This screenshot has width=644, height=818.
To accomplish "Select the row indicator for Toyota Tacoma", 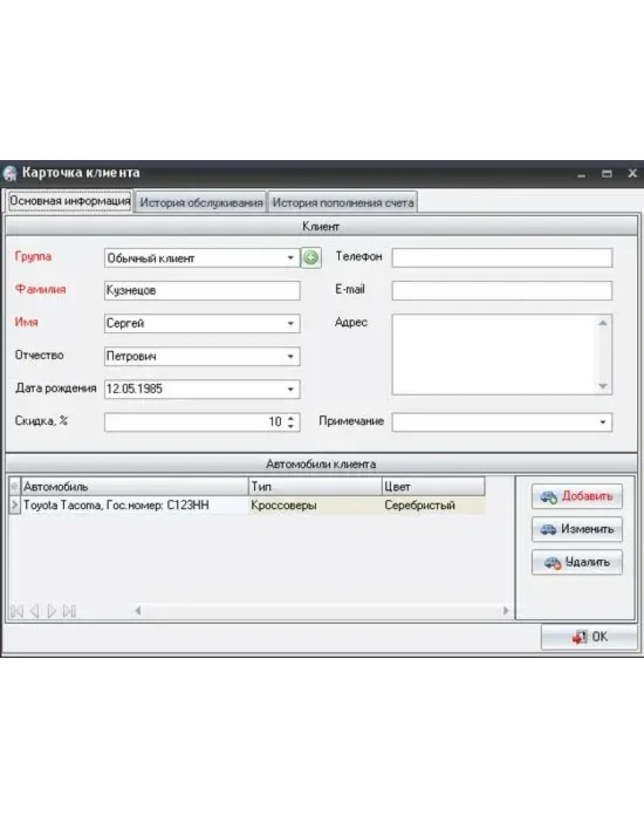I will 14,505.
